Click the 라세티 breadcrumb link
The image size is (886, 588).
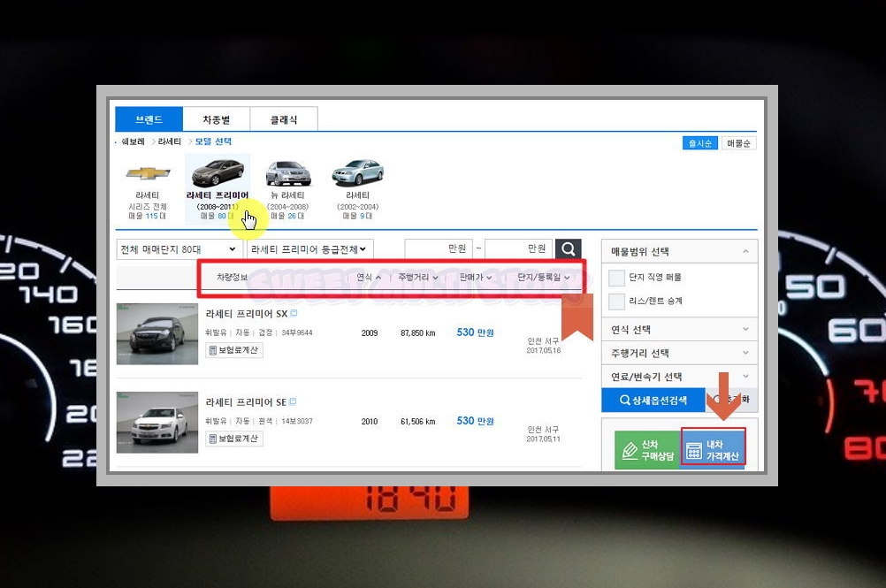tap(170, 141)
